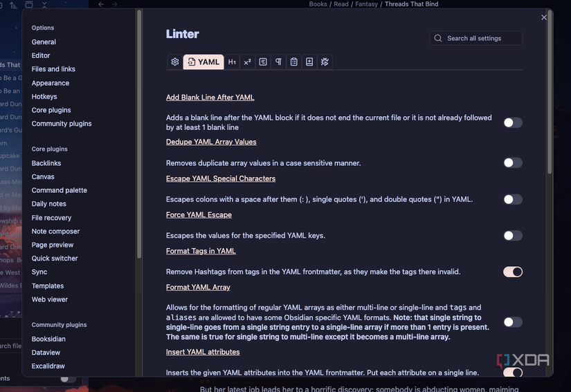Open Dataview plugin settings
This screenshot has height=392, width=571.
coord(46,353)
